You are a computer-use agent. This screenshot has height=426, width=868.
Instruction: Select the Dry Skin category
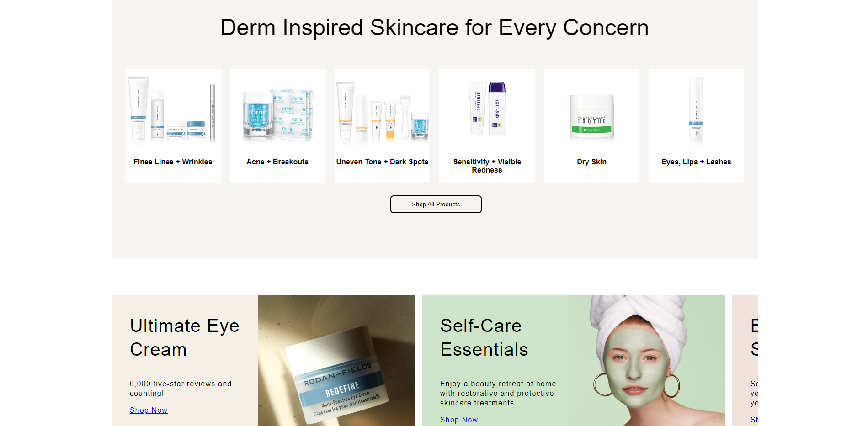tap(591, 162)
